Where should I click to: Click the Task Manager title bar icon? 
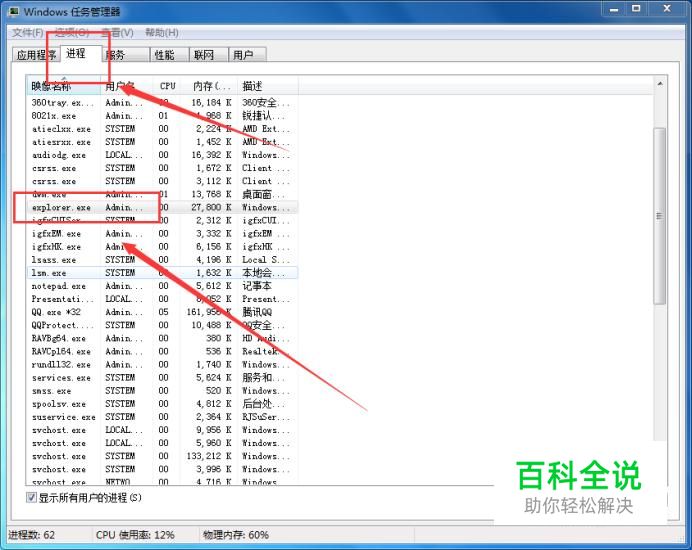tap(14, 11)
